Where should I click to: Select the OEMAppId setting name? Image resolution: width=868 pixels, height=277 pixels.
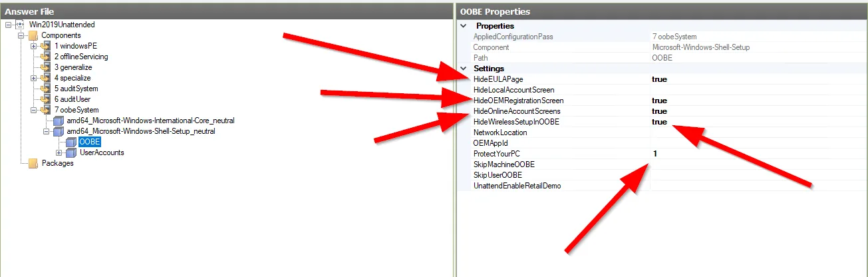tap(491, 143)
